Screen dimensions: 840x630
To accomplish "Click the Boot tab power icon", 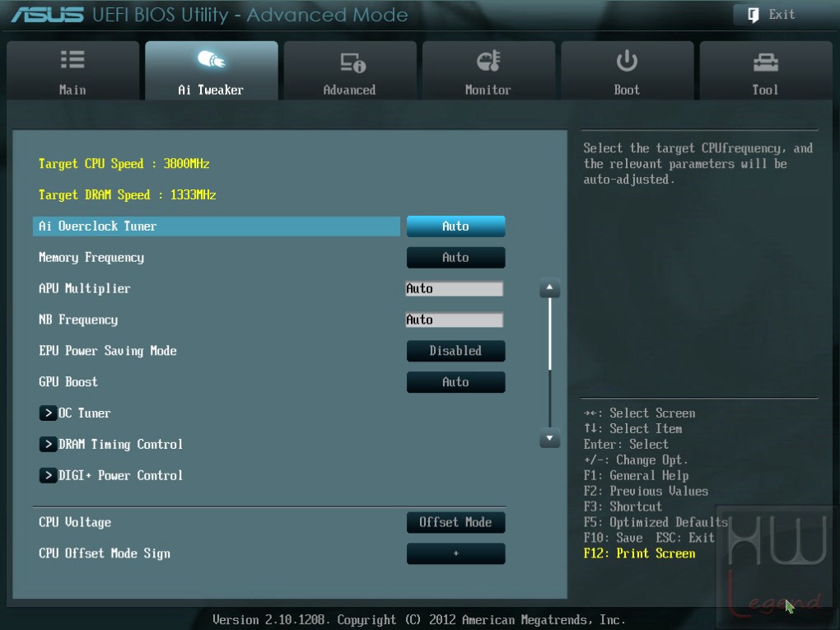I will 627,61.
